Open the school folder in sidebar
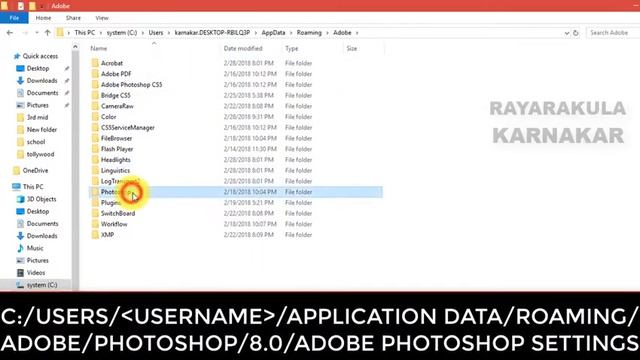640x360 pixels. tap(36, 142)
